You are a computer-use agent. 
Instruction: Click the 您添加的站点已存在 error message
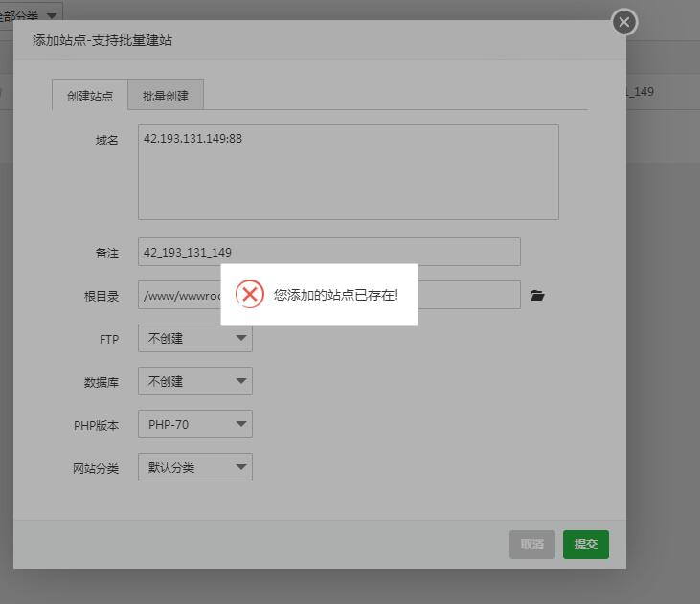[x=335, y=295]
